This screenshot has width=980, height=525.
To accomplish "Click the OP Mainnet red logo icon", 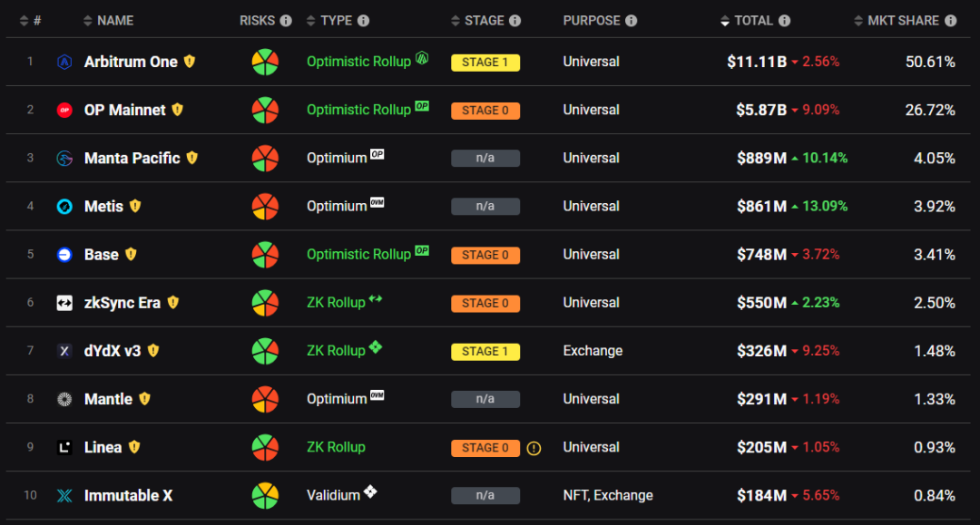I will point(64,111).
